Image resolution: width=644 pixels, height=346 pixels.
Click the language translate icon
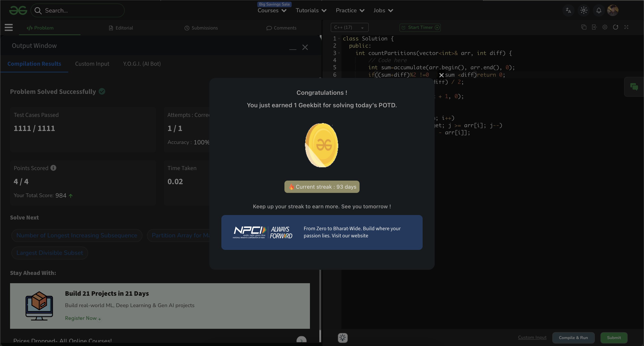(568, 11)
